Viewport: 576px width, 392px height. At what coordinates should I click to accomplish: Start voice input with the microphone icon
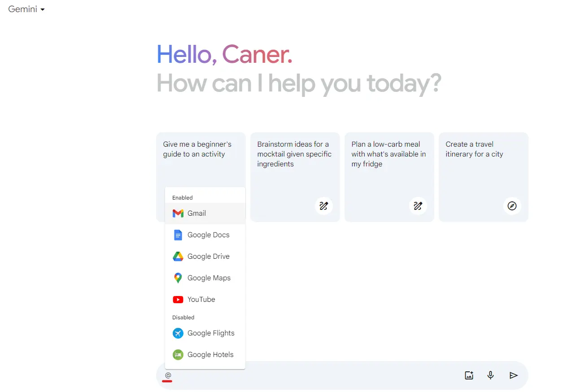point(490,375)
